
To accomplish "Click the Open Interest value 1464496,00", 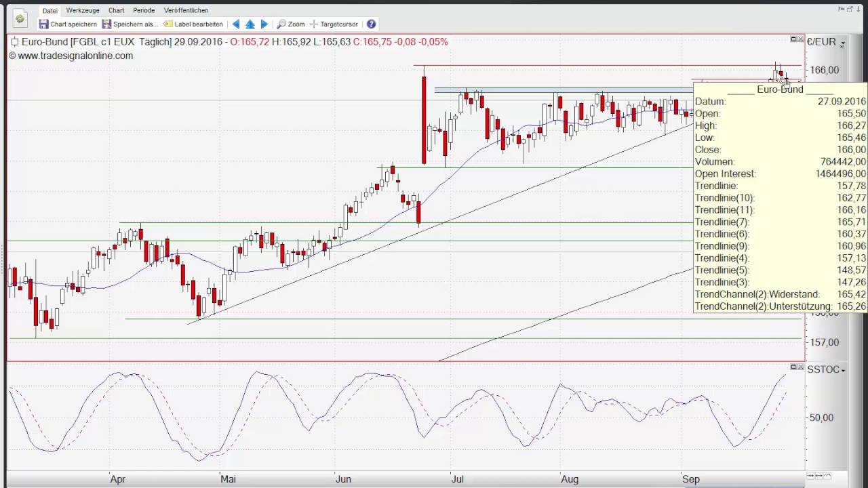I will point(840,174).
